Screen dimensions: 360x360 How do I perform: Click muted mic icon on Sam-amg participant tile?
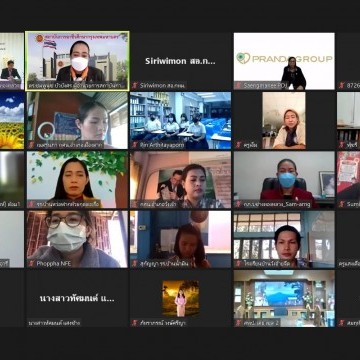click(x=238, y=204)
